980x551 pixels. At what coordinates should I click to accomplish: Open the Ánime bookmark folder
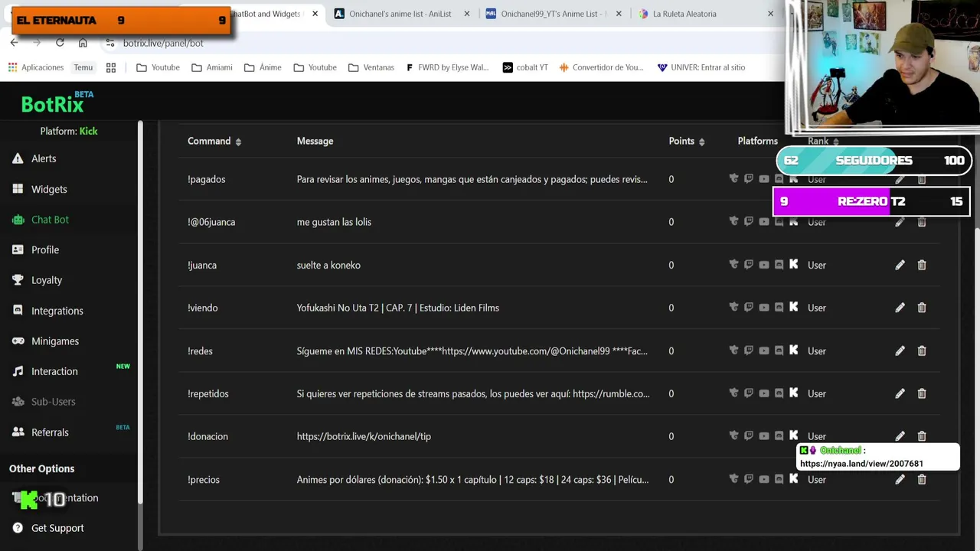pos(263,67)
